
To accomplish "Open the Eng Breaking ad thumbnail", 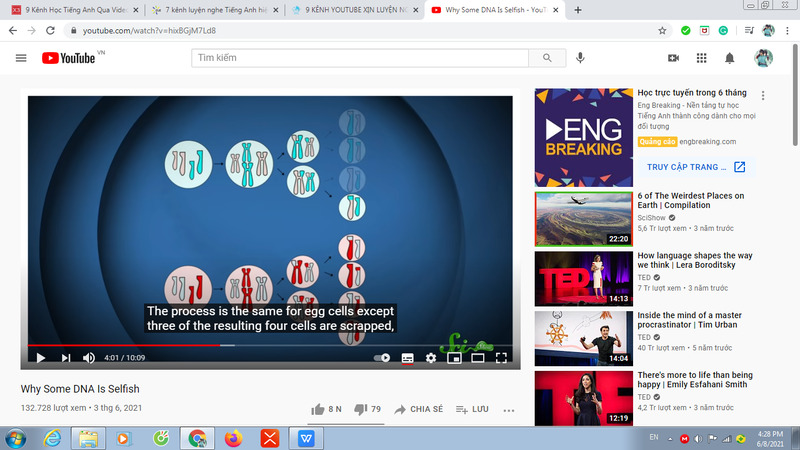I will tap(584, 137).
